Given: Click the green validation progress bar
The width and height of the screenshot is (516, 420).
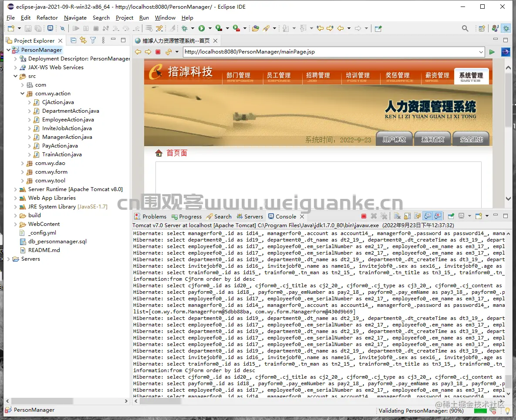Looking at the screenshot, I should pos(480,411).
